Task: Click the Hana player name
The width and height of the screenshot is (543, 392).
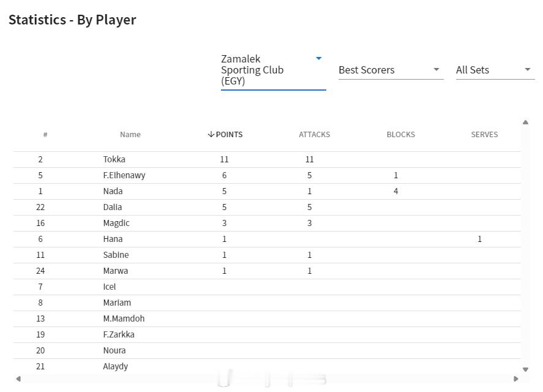Action: [113, 239]
